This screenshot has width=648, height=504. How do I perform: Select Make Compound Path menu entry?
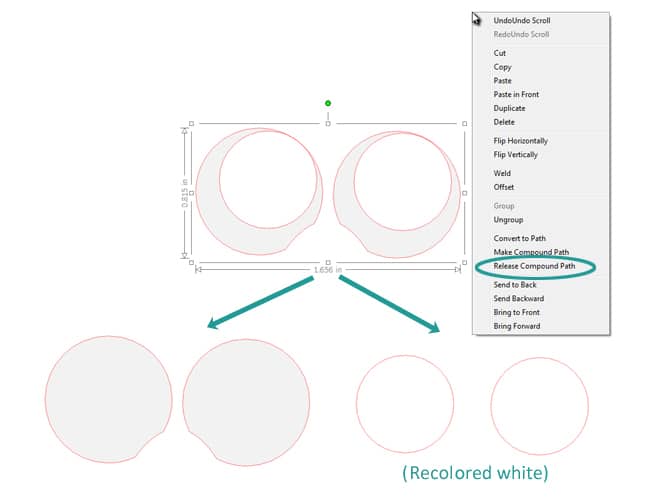click(x=531, y=252)
